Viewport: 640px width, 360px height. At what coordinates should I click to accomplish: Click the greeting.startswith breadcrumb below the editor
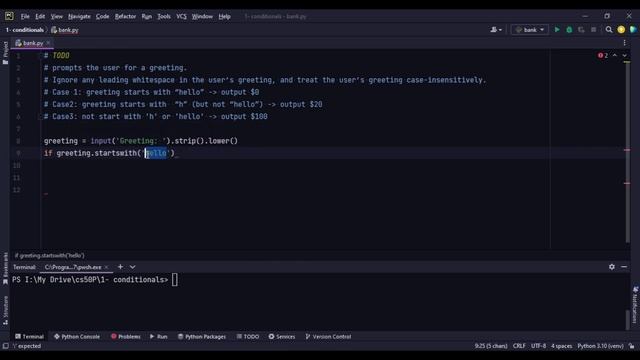coord(49,256)
